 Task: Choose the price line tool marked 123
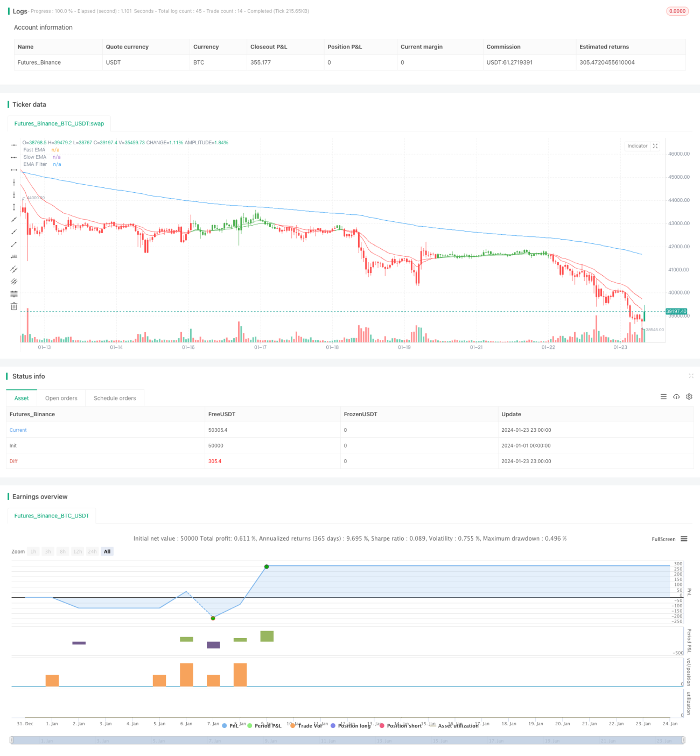coord(14,257)
